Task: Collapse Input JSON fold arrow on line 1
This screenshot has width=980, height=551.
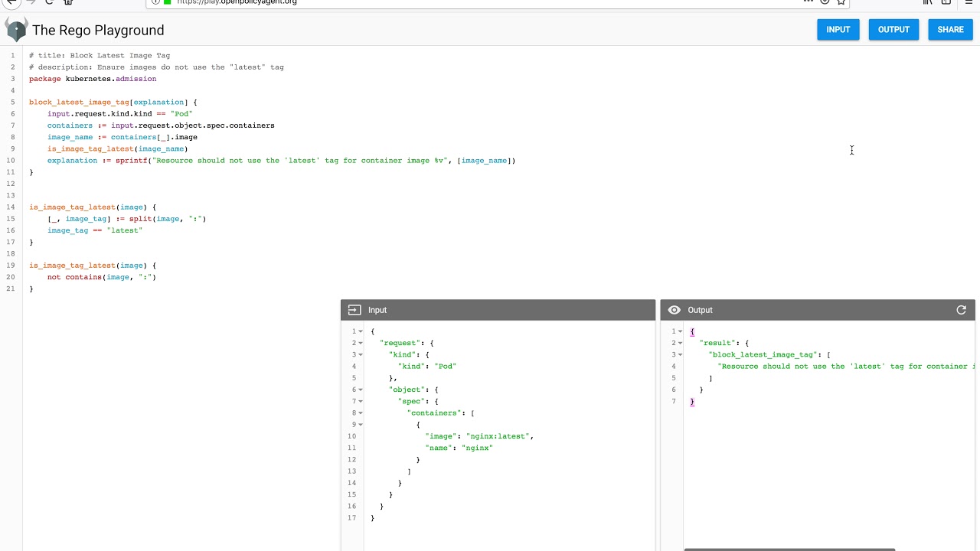Action: pos(361,331)
